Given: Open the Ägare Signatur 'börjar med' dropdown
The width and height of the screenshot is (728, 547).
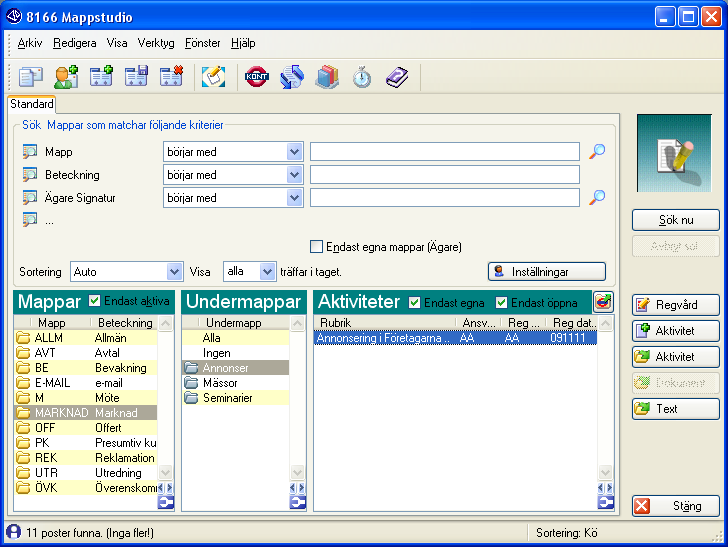Looking at the screenshot, I should [x=294, y=198].
